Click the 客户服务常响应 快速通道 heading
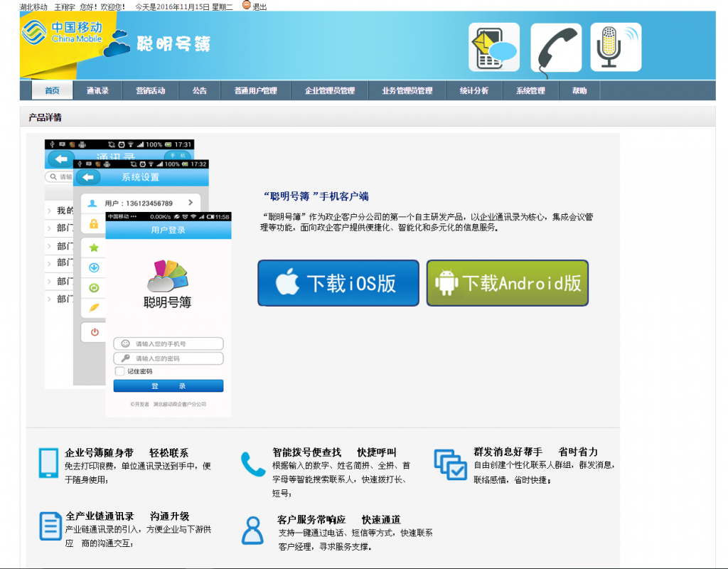Screen dimensions: 728x569 point(339,520)
